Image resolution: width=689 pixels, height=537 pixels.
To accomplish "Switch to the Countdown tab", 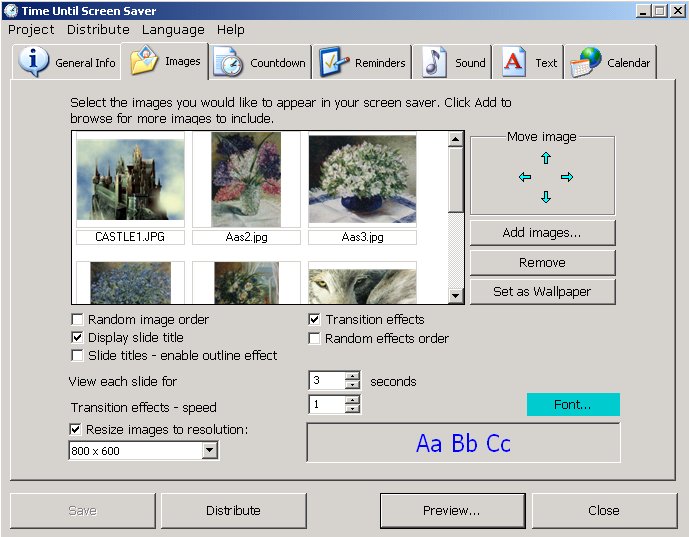I will coord(260,62).
